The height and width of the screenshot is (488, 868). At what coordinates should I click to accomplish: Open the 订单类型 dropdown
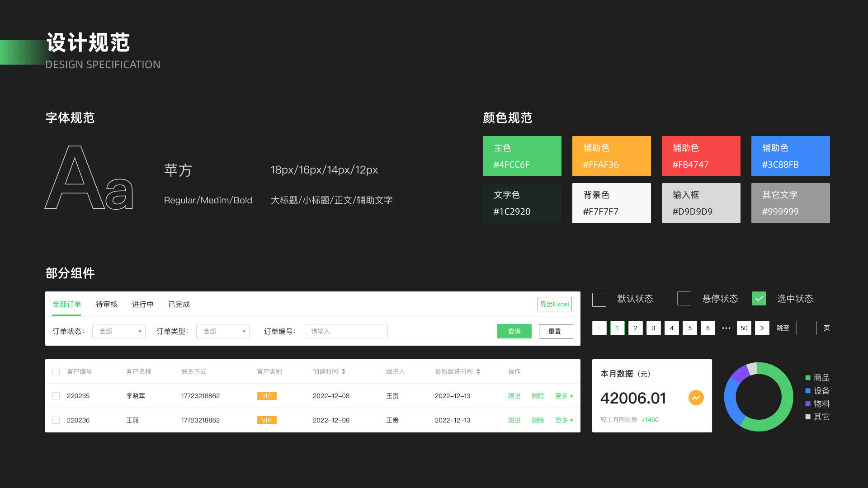pos(223,331)
